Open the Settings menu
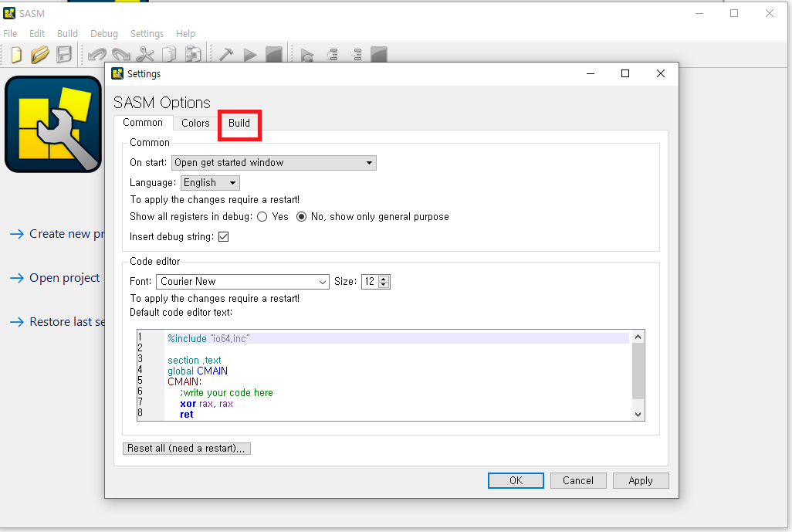This screenshot has height=532, width=792. click(x=147, y=33)
